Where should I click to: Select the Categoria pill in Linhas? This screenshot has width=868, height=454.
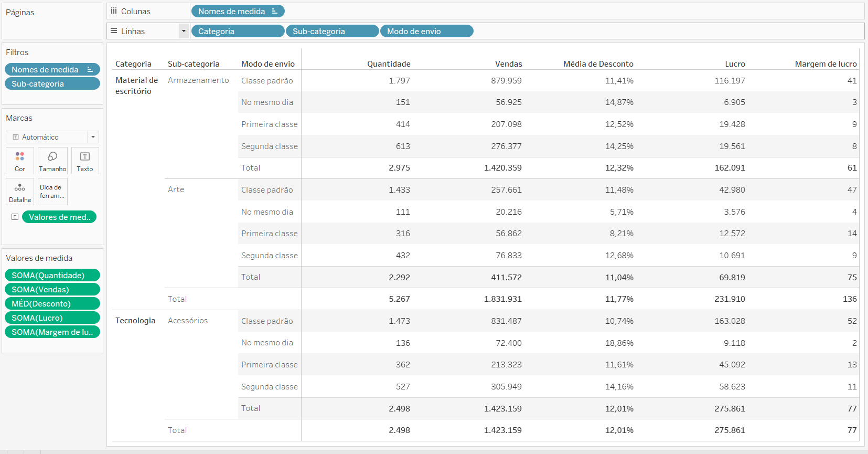coord(238,31)
